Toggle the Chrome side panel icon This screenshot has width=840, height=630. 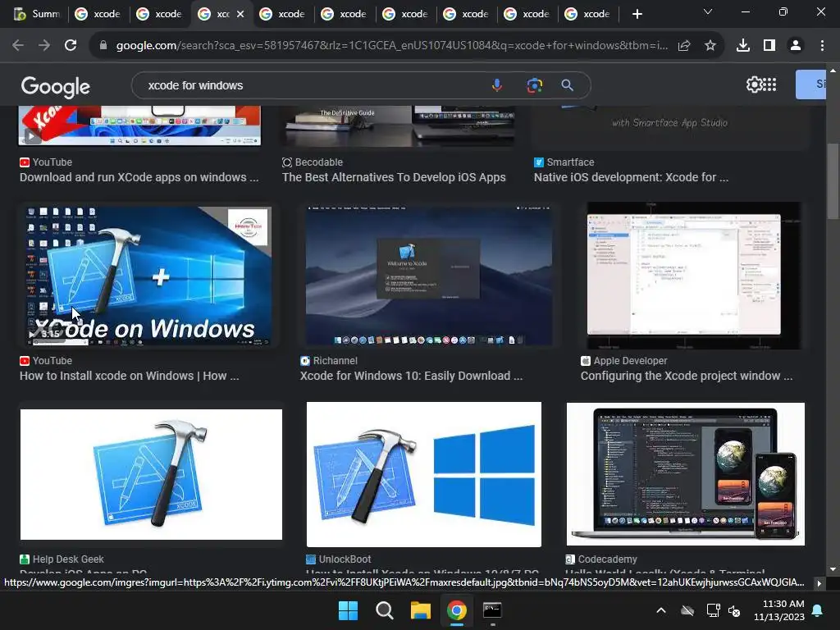[x=769, y=46]
